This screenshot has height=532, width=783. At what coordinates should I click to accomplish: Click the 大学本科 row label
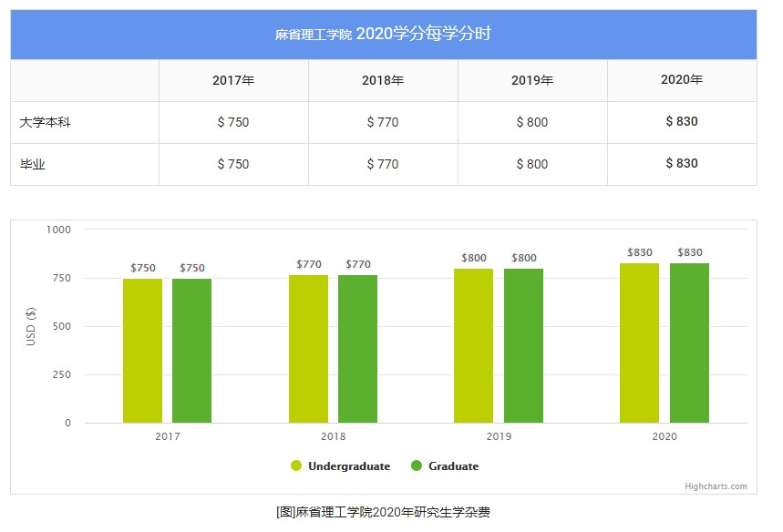(46, 122)
